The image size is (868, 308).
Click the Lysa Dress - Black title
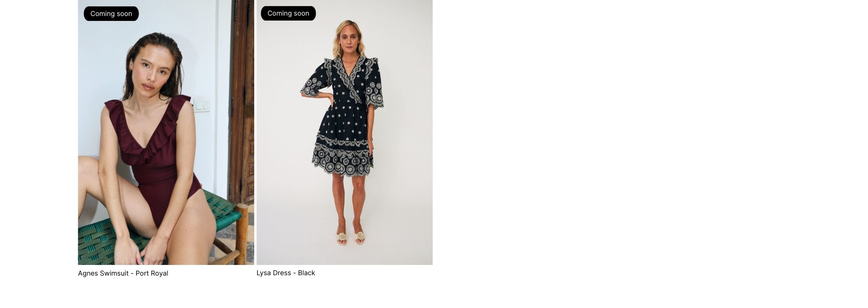click(286, 273)
